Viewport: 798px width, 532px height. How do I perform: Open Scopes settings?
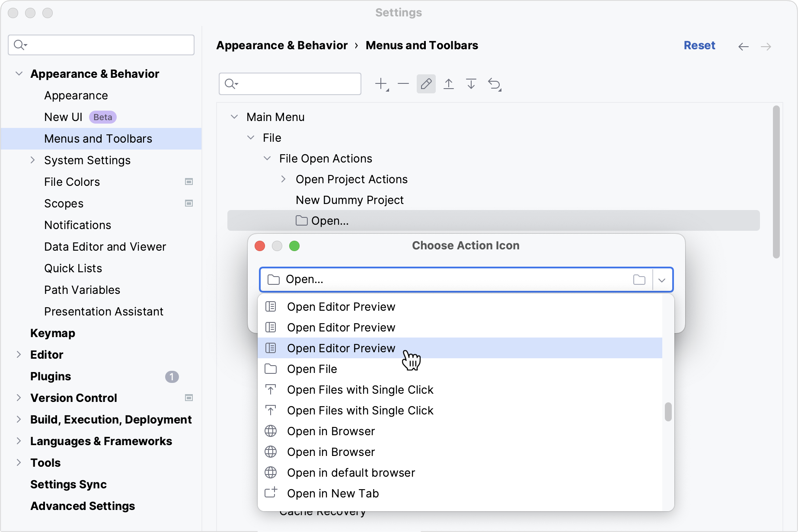tap(64, 204)
